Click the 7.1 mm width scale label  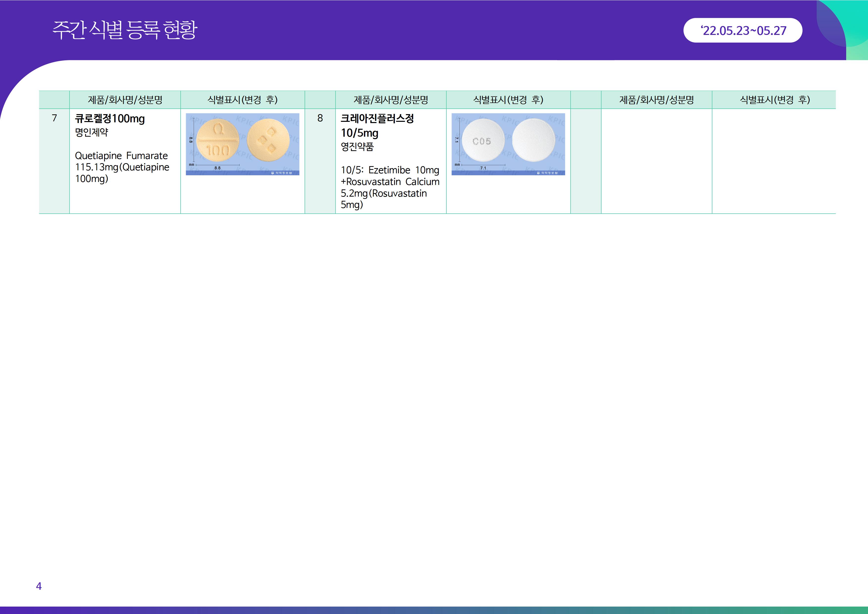click(483, 168)
